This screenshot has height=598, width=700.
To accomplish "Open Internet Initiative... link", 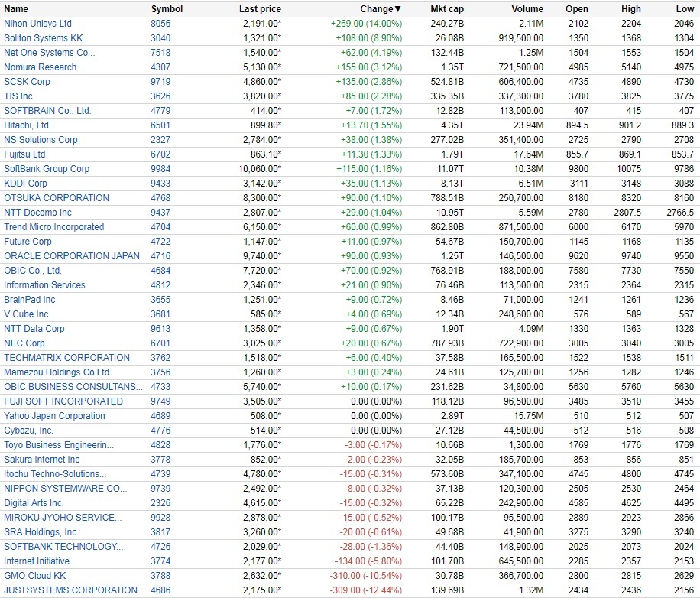I will (x=41, y=561).
